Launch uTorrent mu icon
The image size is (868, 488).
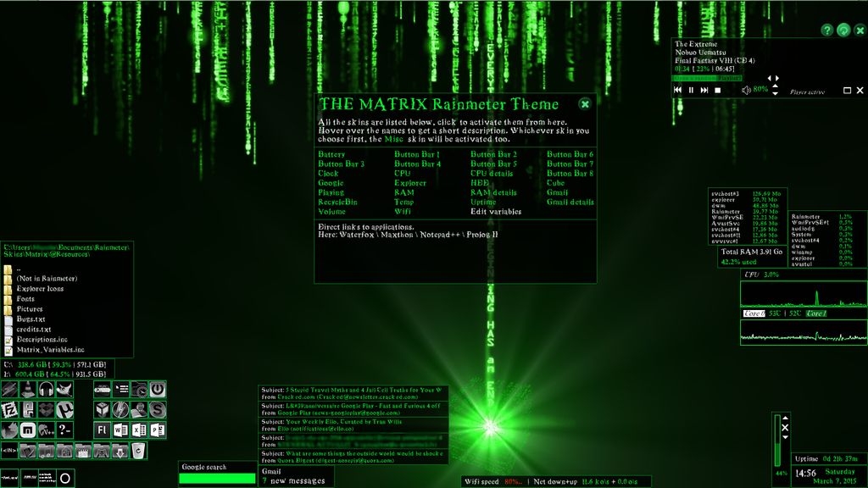pyautogui.click(x=64, y=410)
